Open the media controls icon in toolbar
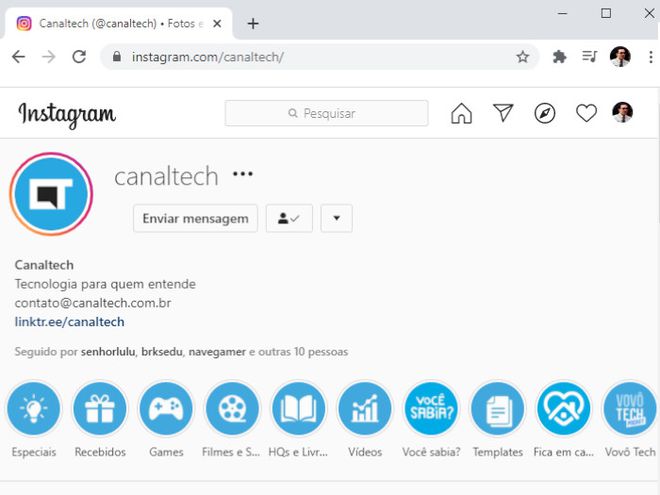The width and height of the screenshot is (660, 495). [x=589, y=56]
